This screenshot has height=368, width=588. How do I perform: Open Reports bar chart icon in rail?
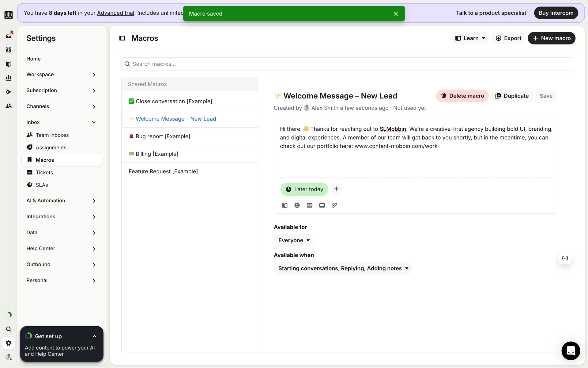(x=9, y=78)
